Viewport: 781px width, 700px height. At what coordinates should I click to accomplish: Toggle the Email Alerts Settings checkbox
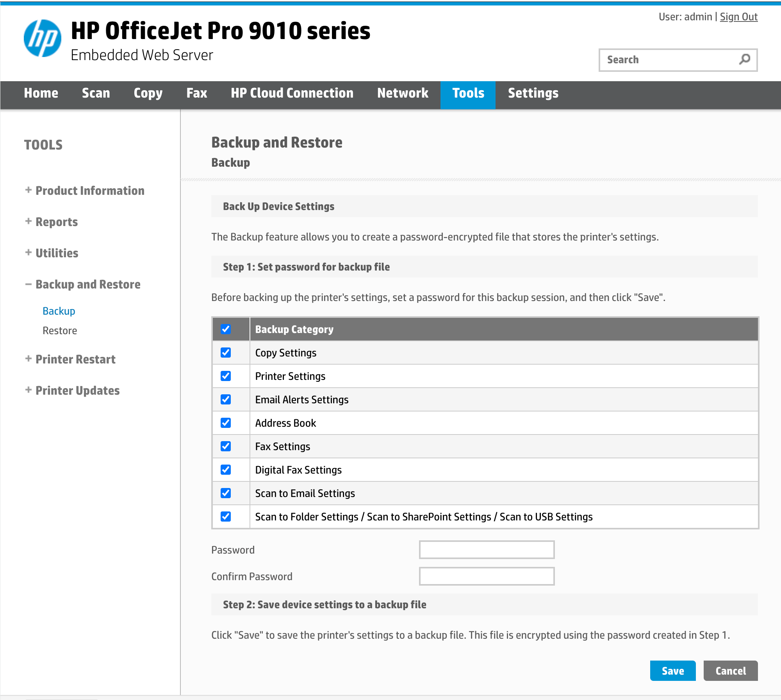226,399
